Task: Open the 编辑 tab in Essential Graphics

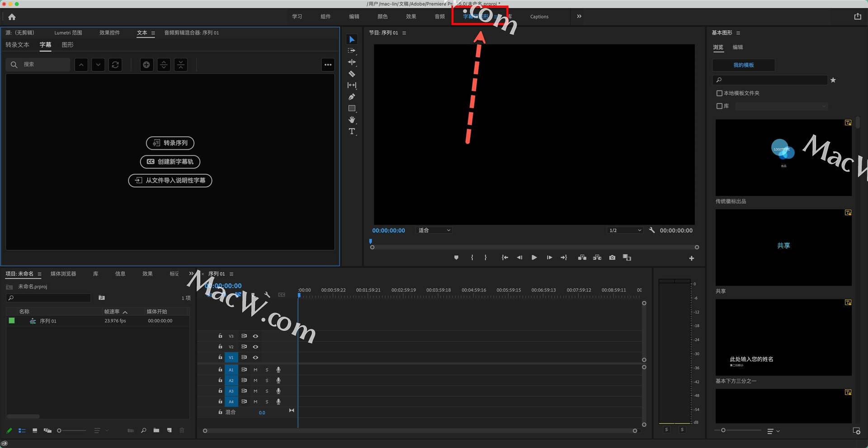Action: click(x=738, y=47)
